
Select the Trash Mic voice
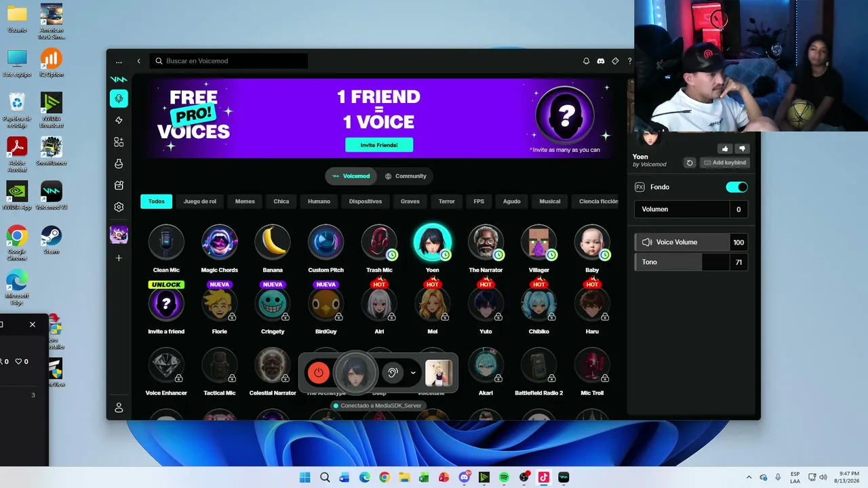click(379, 242)
